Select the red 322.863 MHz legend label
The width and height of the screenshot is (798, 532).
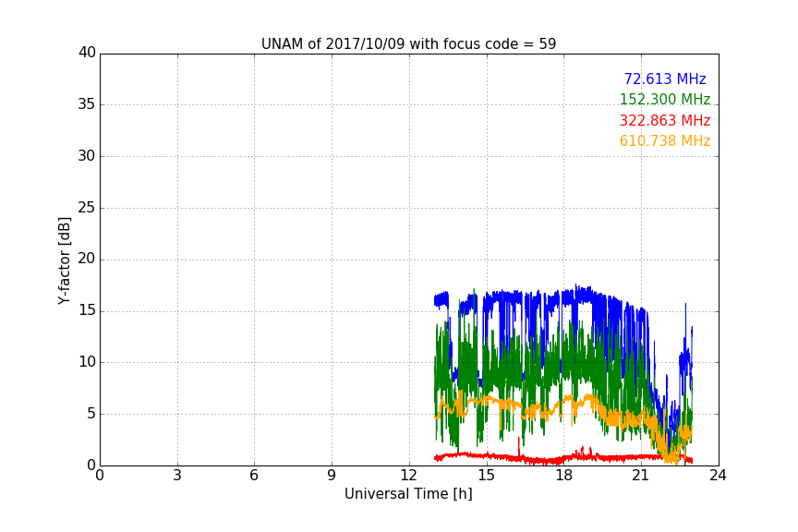click(x=665, y=120)
